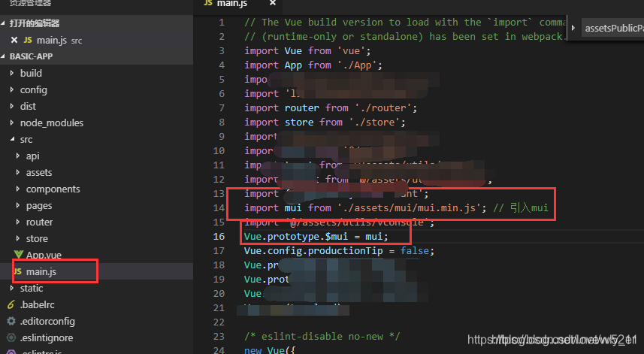The width and height of the screenshot is (644, 354).
Task: Expand the store folder arrow
Action: [18, 238]
